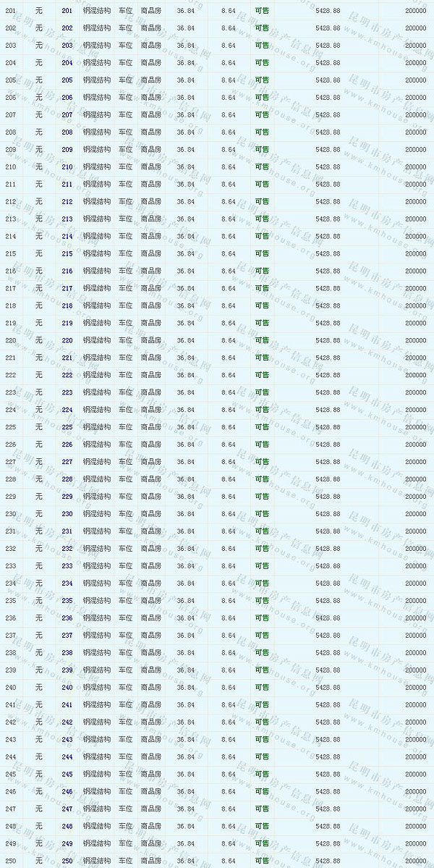The width and height of the screenshot is (434, 868).
Task: Open the blue 231 unit link
Action: pyautogui.click(x=67, y=531)
